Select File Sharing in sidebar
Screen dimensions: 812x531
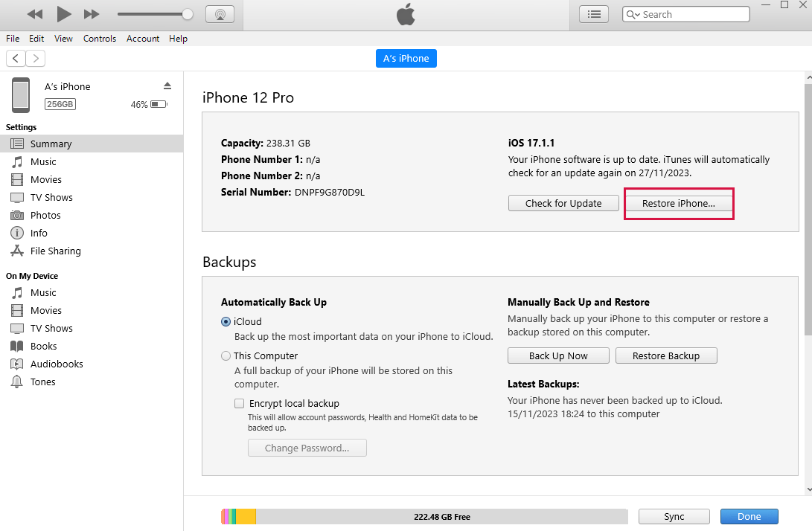point(92,251)
